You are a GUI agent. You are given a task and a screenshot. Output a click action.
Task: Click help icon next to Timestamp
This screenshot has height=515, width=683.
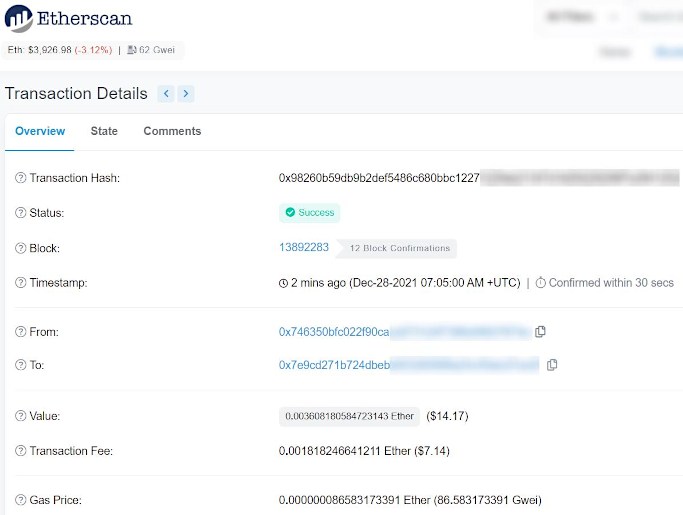20,283
